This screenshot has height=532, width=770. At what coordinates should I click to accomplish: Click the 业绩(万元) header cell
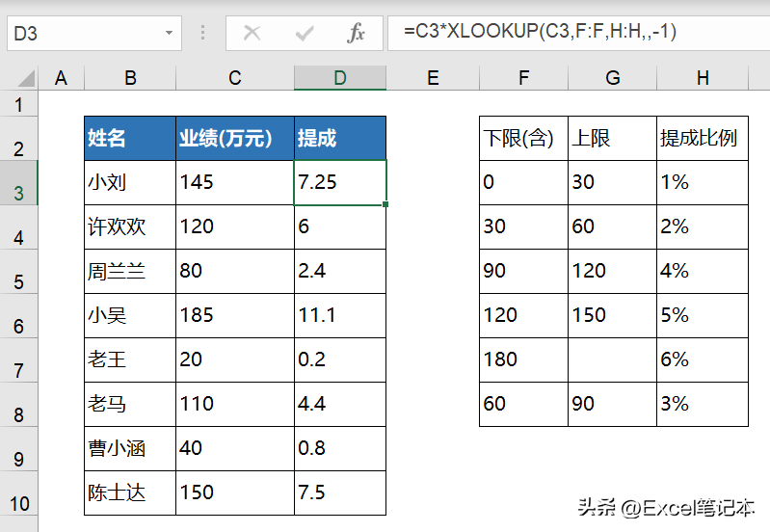click(x=235, y=139)
